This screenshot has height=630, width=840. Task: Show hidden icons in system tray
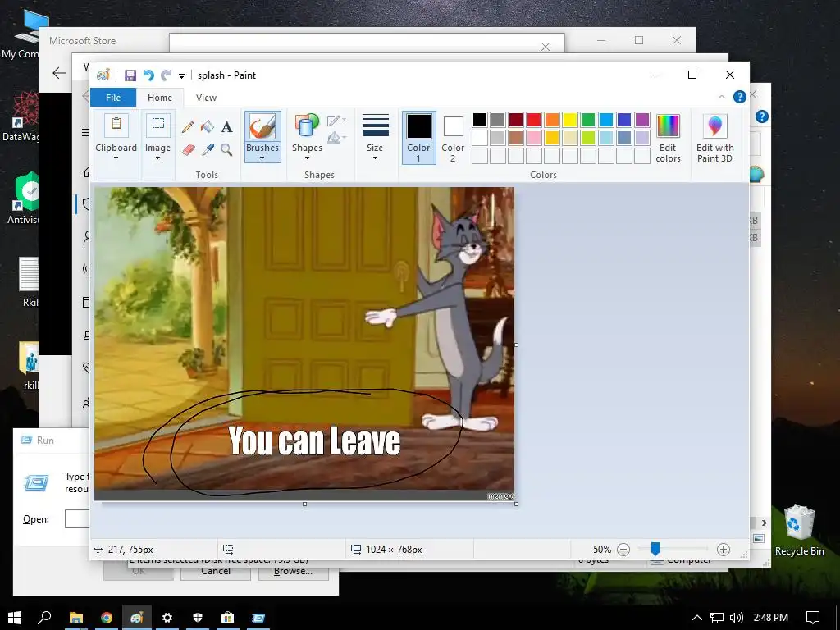pyautogui.click(x=697, y=618)
